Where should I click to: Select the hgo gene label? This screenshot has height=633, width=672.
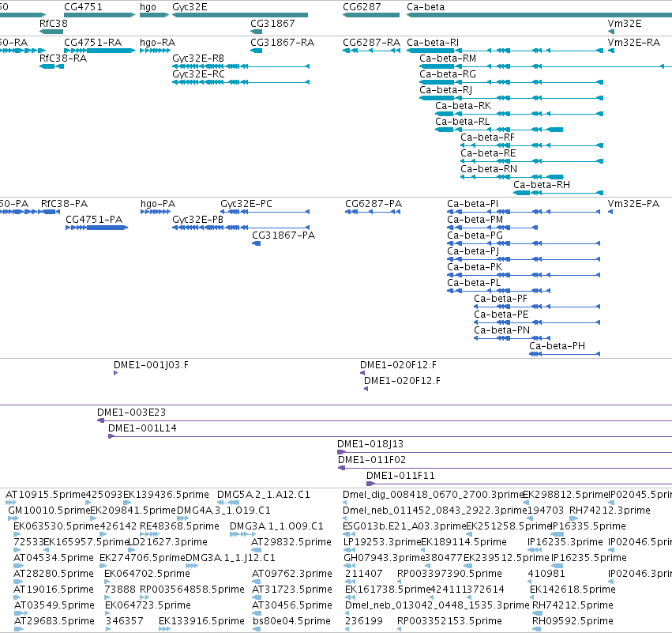[x=148, y=7]
